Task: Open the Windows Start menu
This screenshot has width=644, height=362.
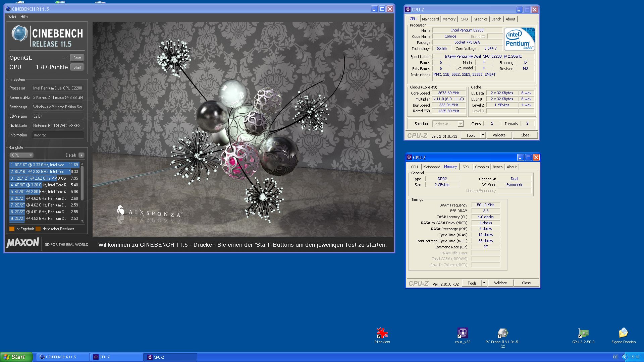Action: click(16, 357)
